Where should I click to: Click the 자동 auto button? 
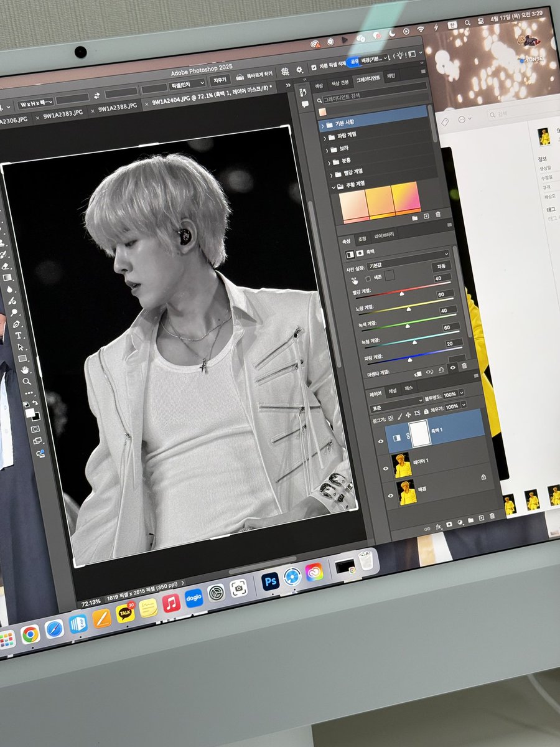click(x=441, y=266)
